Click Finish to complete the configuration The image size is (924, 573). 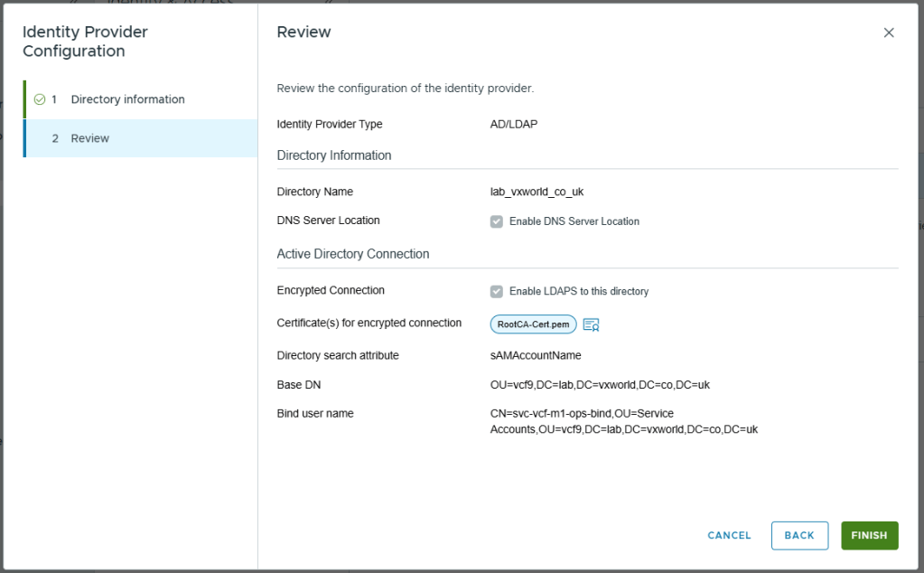pyautogui.click(x=869, y=535)
